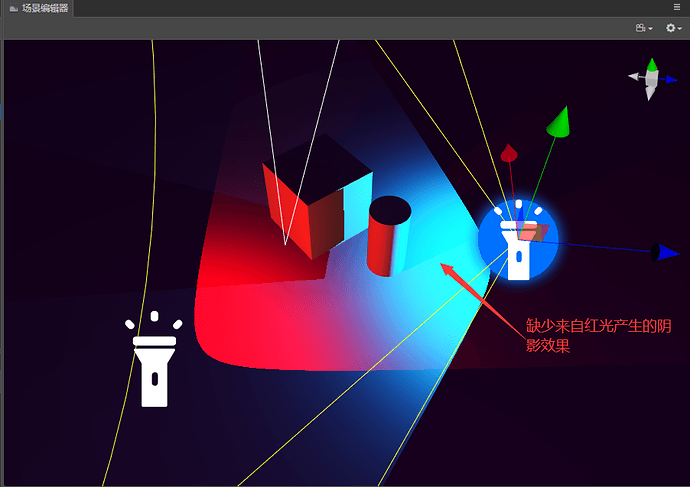Click the green cone on orientation gizmo
This screenshot has width=690, height=487.
pos(652,64)
